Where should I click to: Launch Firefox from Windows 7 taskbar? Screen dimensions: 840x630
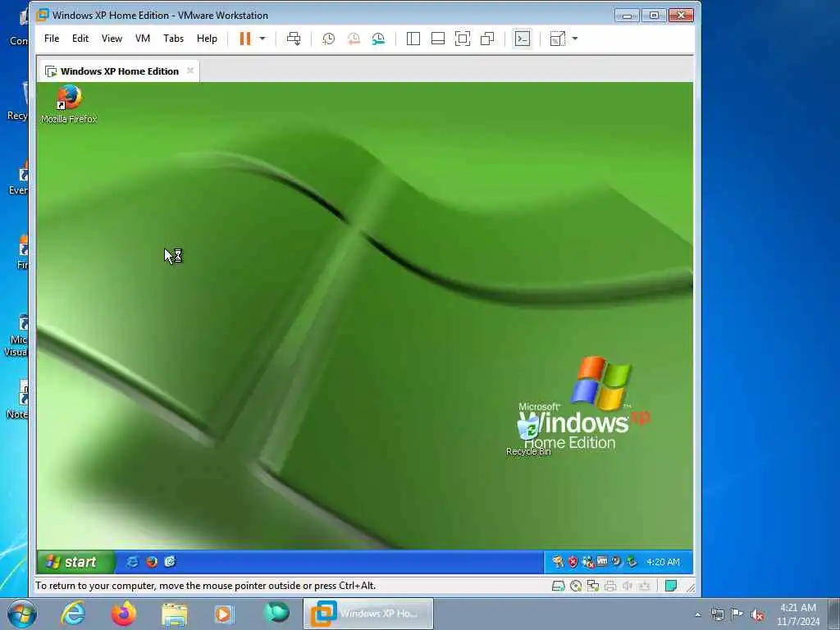(x=123, y=614)
